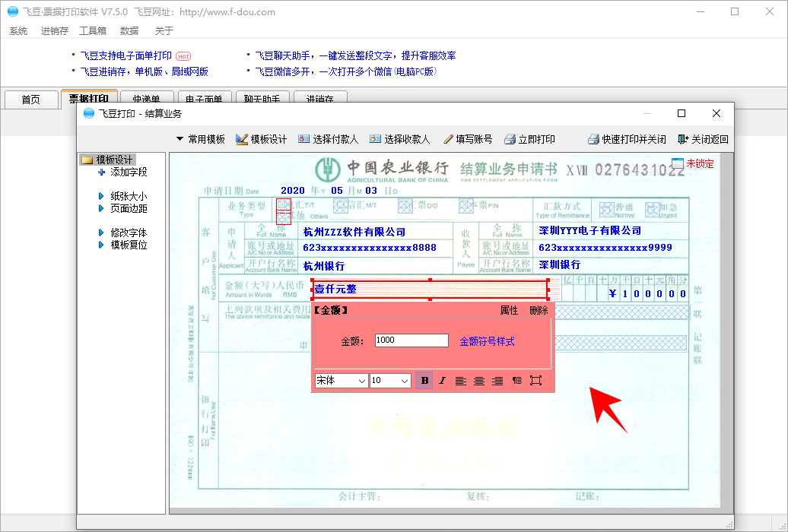Viewport: 788px width, 532px height.
Task: Toggle bold in the 金额 popup
Action: click(x=424, y=381)
